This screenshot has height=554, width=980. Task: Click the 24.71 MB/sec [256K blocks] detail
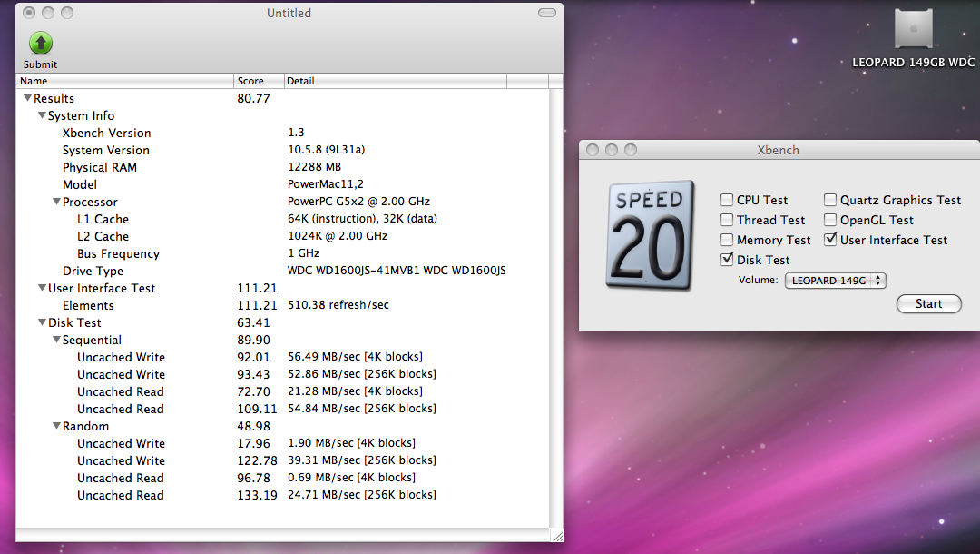[x=362, y=495]
